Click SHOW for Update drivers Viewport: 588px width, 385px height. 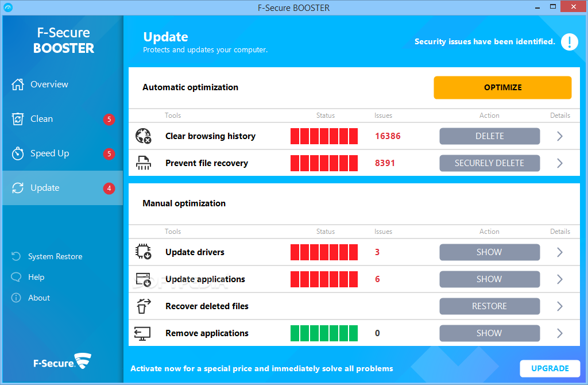pos(489,252)
